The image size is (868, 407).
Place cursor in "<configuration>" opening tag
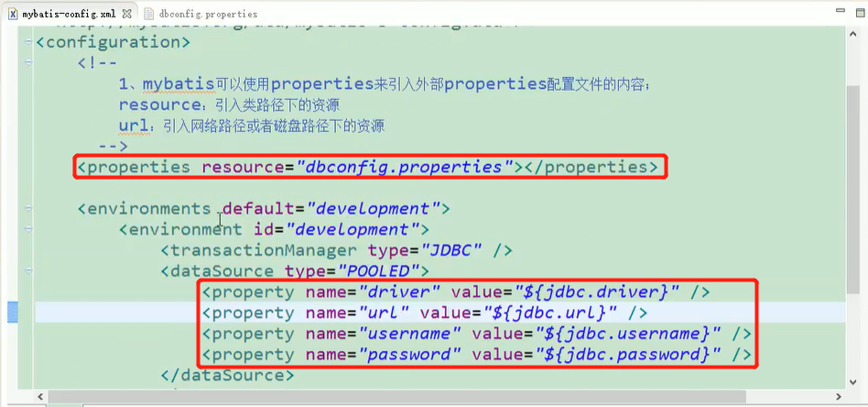click(x=113, y=42)
